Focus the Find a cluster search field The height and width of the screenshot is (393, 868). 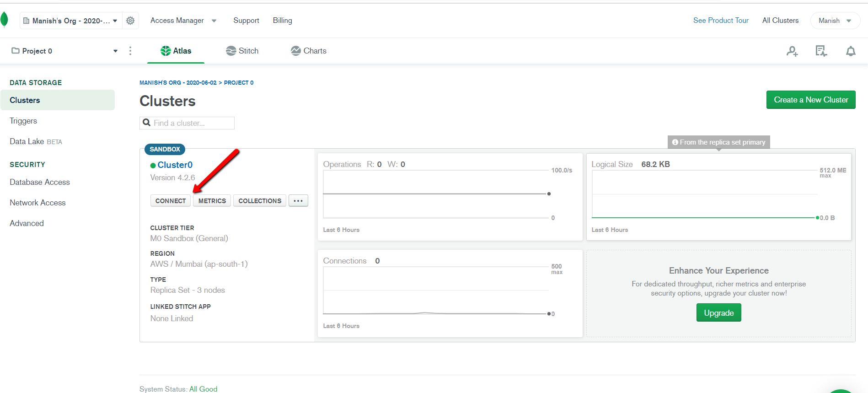(x=187, y=123)
